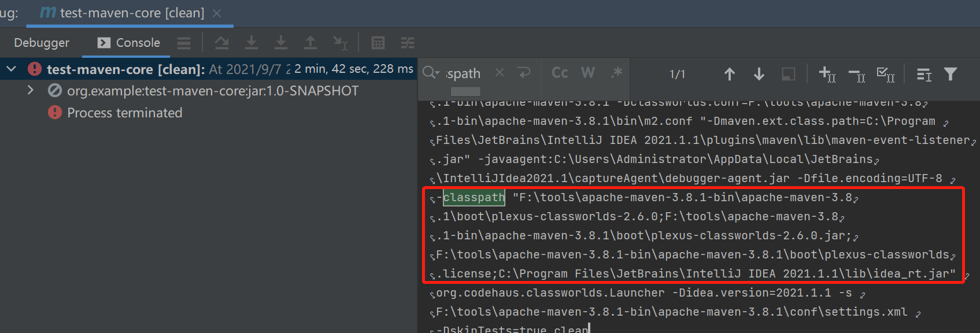This screenshot has height=333, width=980.
Task: Click the Show Execution Point icon
Action: click(x=184, y=43)
